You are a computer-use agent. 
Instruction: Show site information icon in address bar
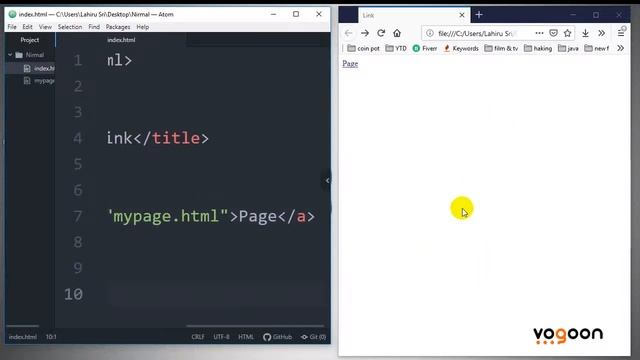430,33
